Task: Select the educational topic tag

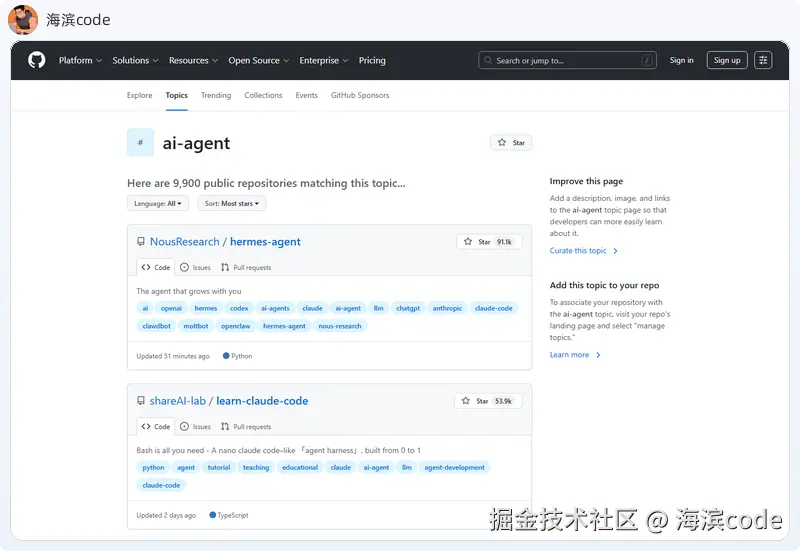Action: [x=300, y=467]
